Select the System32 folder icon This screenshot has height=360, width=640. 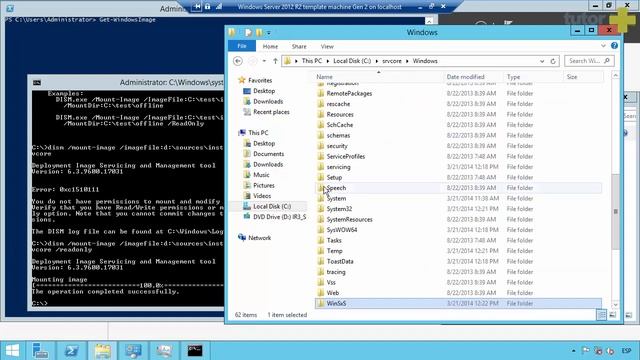pos(321,209)
